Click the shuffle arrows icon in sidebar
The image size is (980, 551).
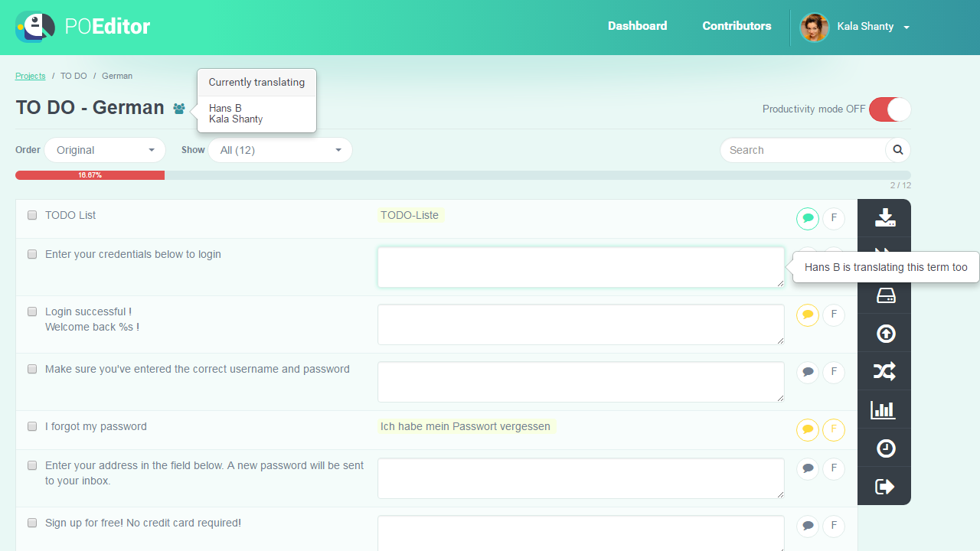[885, 372]
